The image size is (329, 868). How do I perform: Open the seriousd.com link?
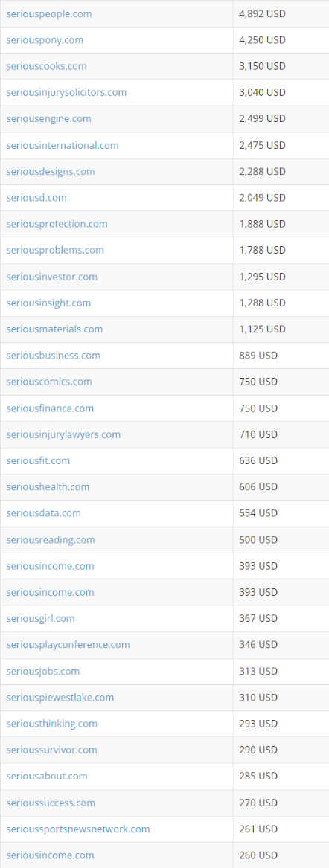[x=36, y=198]
